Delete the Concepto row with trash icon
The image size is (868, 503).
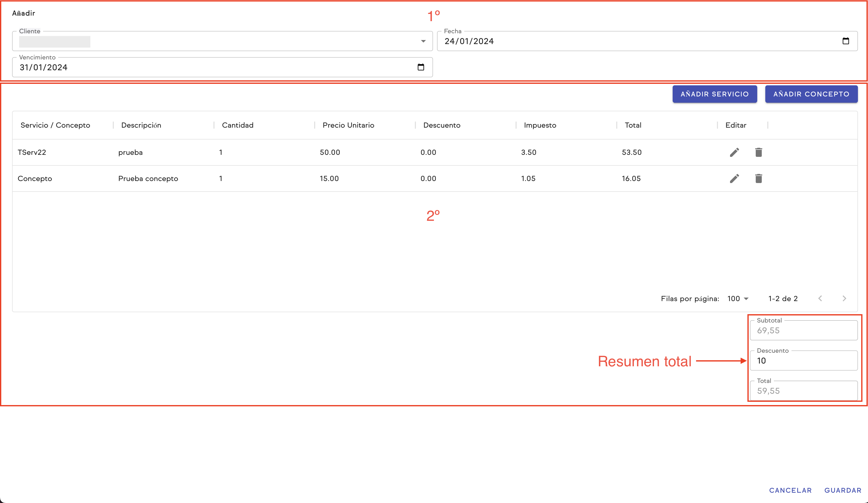758,178
